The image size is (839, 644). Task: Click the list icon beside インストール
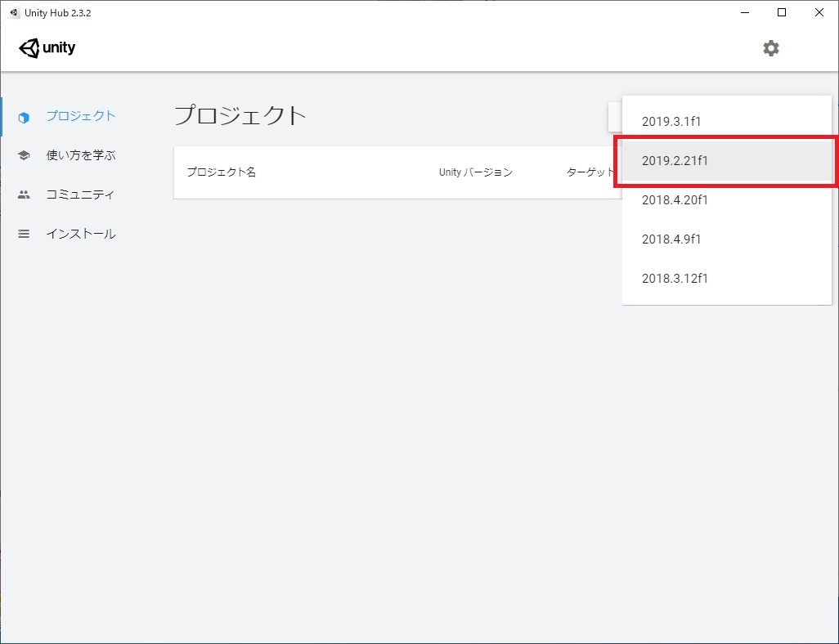coord(24,234)
